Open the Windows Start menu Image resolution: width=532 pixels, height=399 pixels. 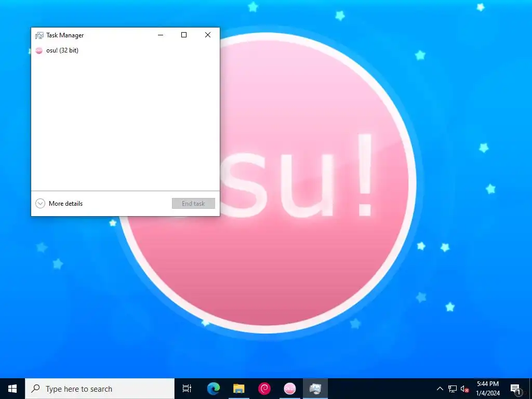click(12, 389)
